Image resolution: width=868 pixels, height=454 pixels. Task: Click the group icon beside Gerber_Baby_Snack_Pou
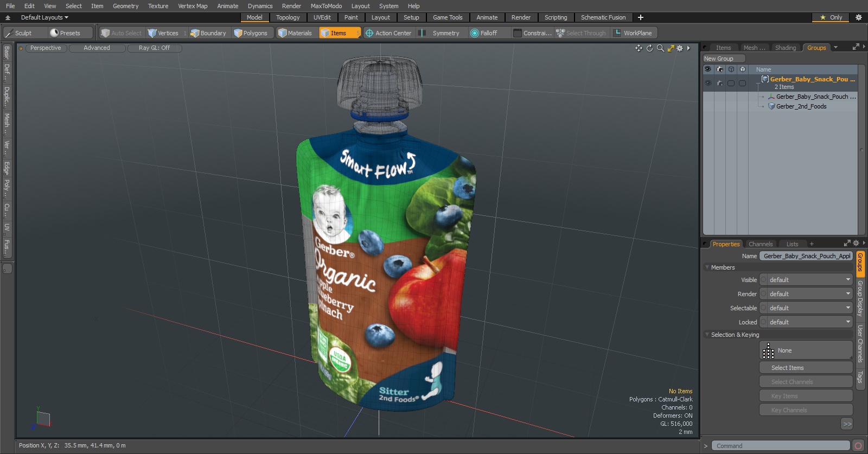765,79
